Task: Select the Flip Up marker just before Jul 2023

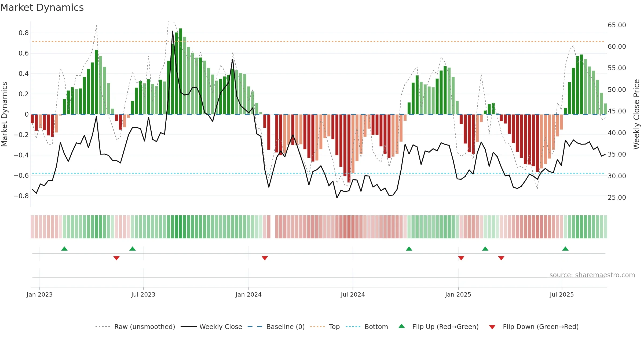Action: (x=133, y=249)
